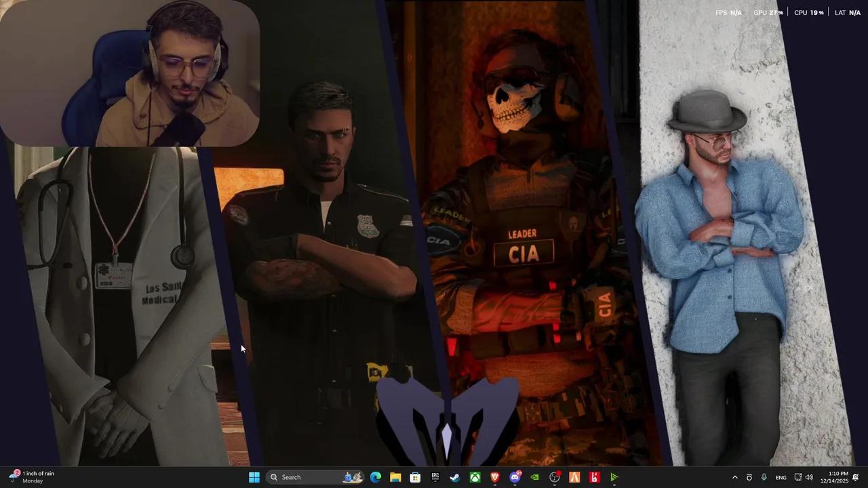Launch Epic Games Launcher
Screen dimensions: 868x488
(435, 477)
